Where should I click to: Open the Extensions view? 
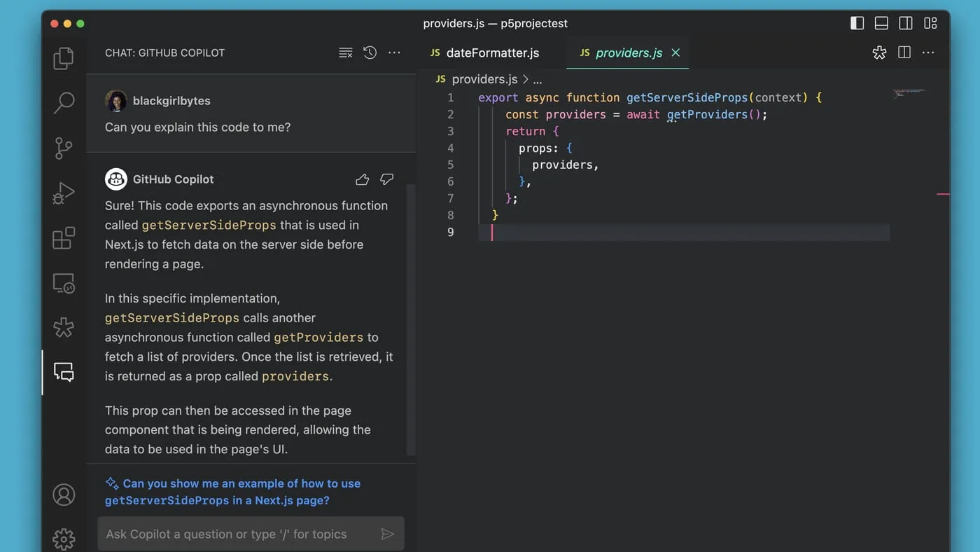(64, 238)
